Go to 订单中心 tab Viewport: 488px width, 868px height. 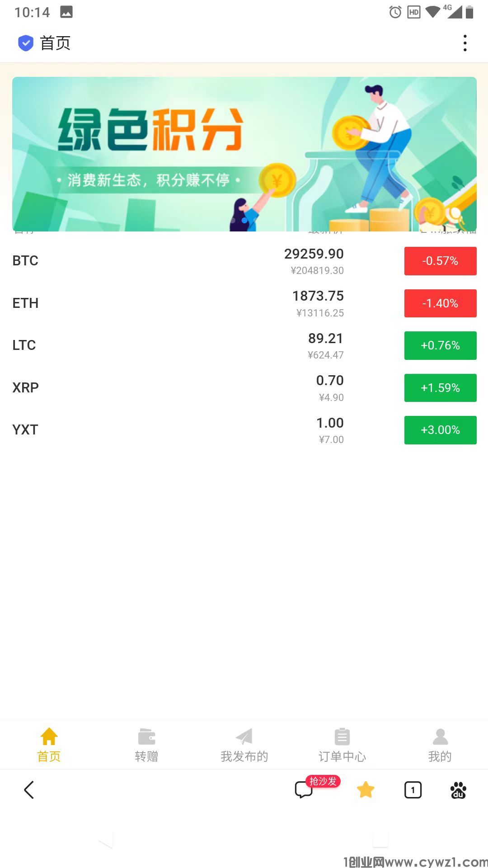point(342,745)
